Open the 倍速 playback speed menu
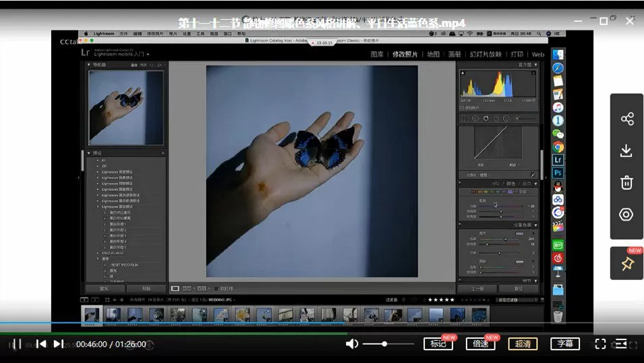 coord(480,344)
